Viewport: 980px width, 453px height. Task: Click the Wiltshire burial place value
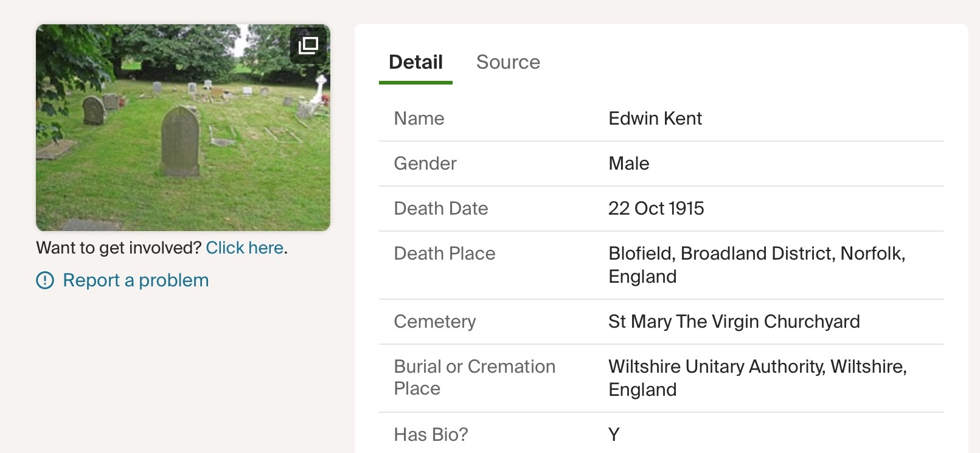click(x=757, y=378)
